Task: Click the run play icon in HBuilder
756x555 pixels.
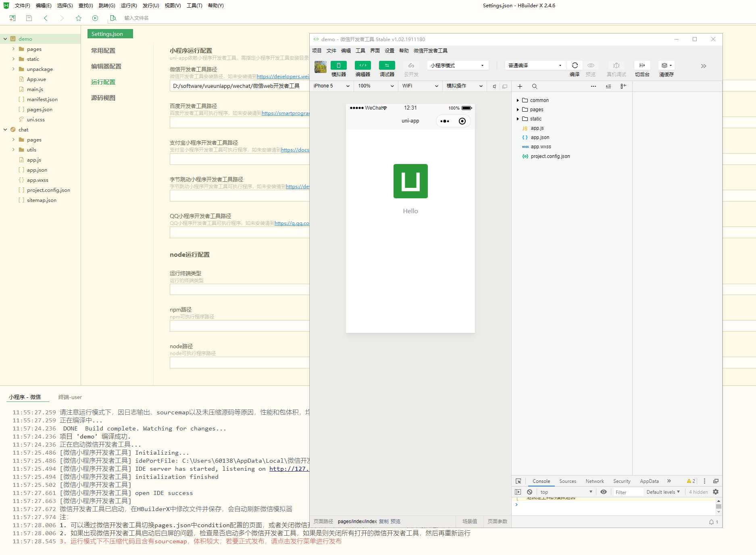Action: coord(95,18)
